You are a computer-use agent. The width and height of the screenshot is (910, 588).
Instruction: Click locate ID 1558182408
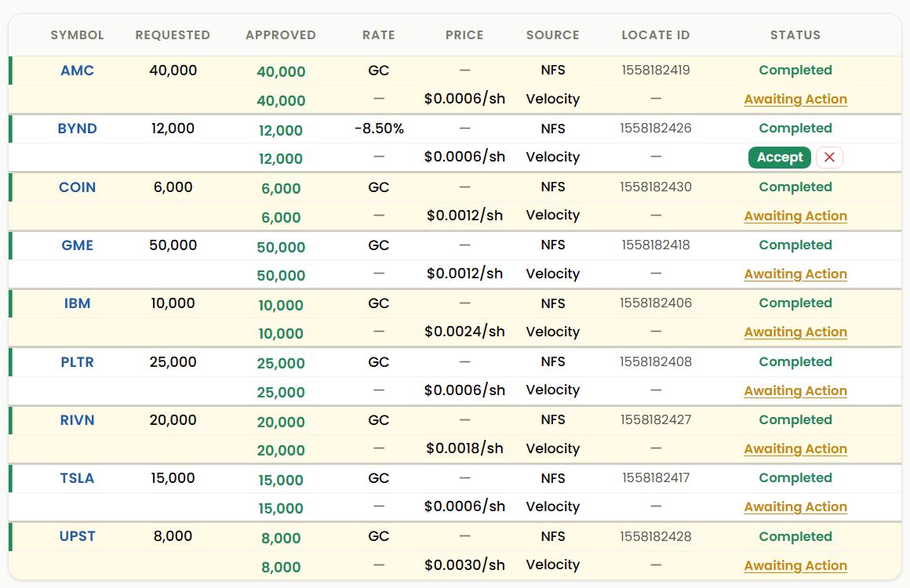point(656,362)
